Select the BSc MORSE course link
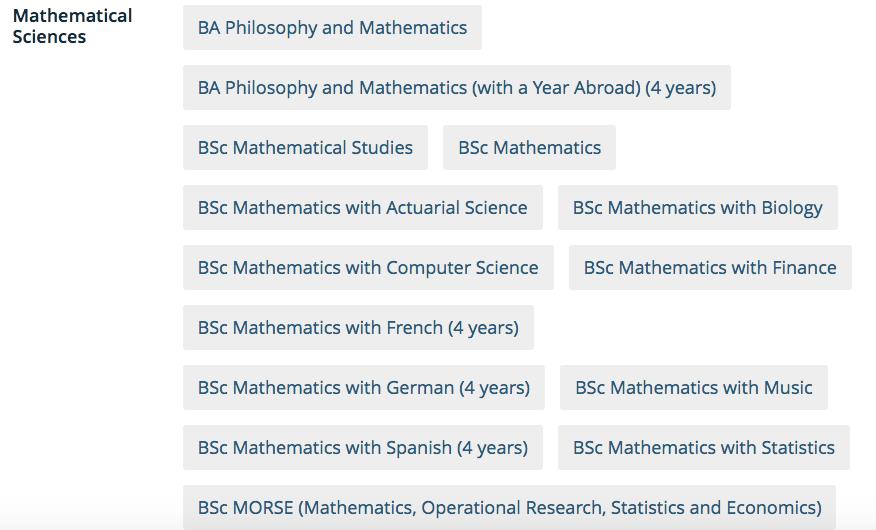 click(x=509, y=508)
